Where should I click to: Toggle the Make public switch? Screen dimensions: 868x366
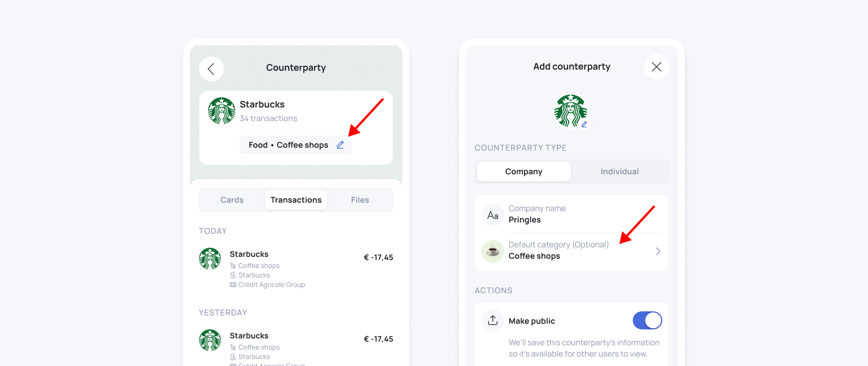647,320
